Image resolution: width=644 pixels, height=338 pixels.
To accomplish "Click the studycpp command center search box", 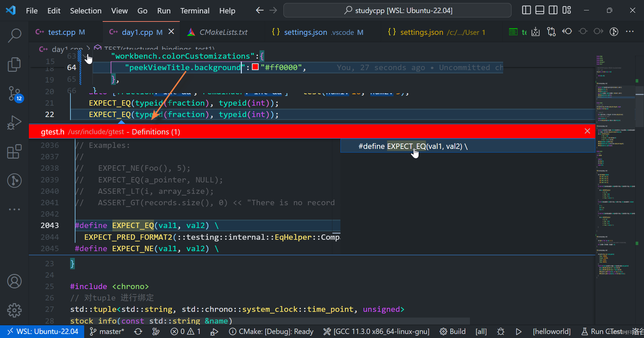I will pyautogui.click(x=397, y=10).
